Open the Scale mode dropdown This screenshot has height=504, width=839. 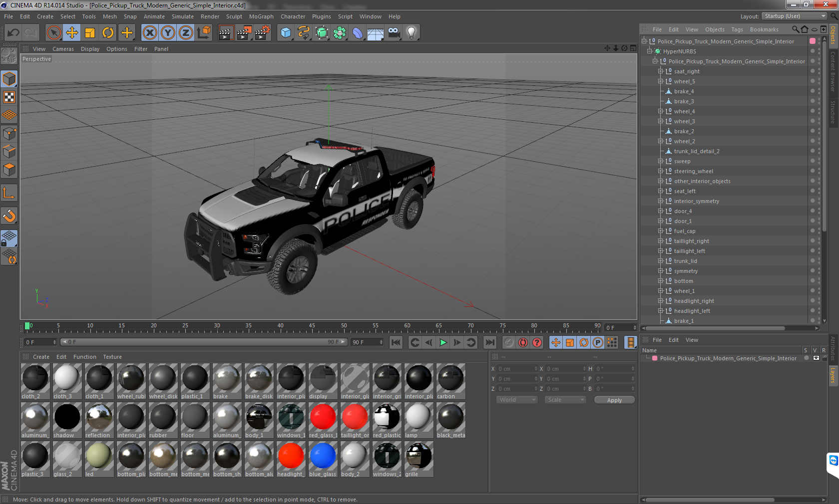pyautogui.click(x=565, y=400)
